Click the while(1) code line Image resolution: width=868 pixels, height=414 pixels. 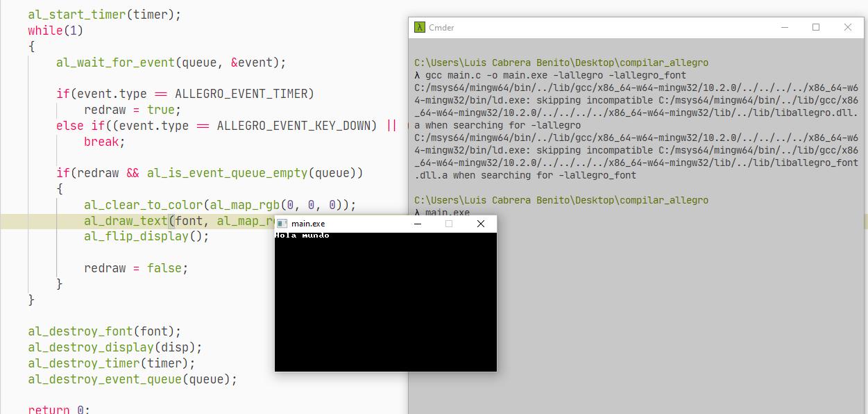[x=56, y=31]
